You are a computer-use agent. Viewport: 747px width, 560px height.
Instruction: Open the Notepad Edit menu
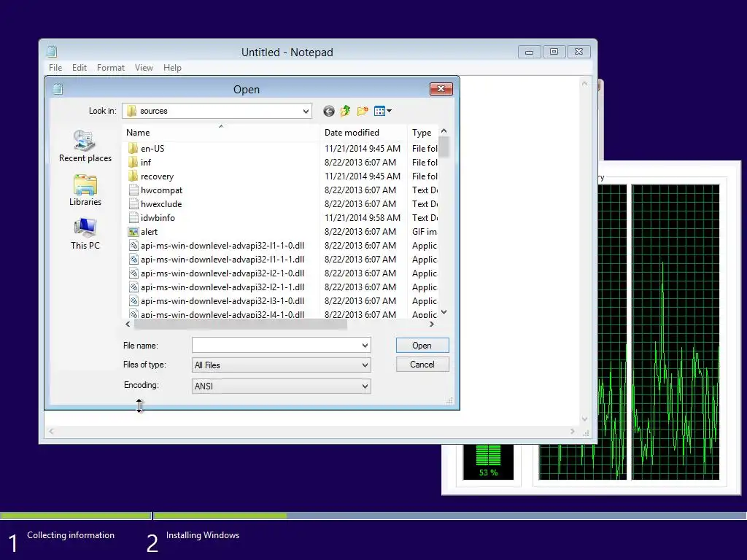click(79, 68)
